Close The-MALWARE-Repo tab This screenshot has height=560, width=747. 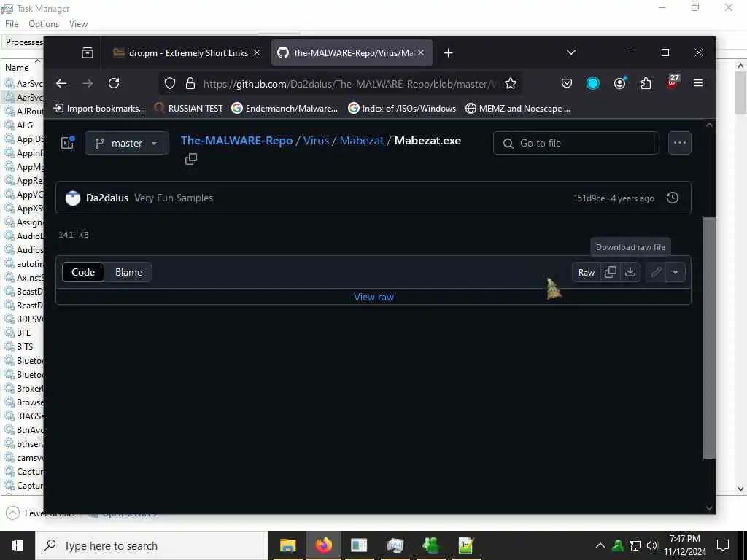421,52
